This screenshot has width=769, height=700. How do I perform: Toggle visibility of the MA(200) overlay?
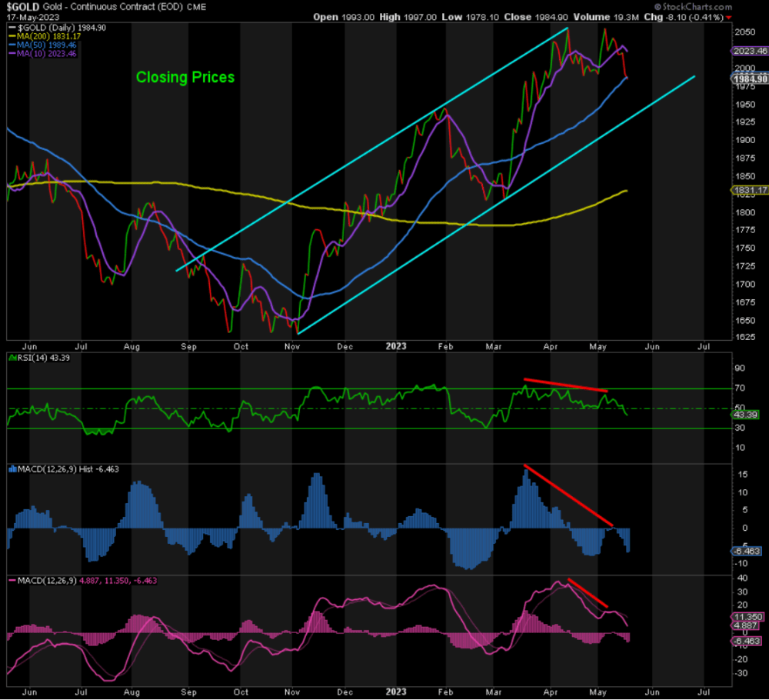tap(11, 36)
